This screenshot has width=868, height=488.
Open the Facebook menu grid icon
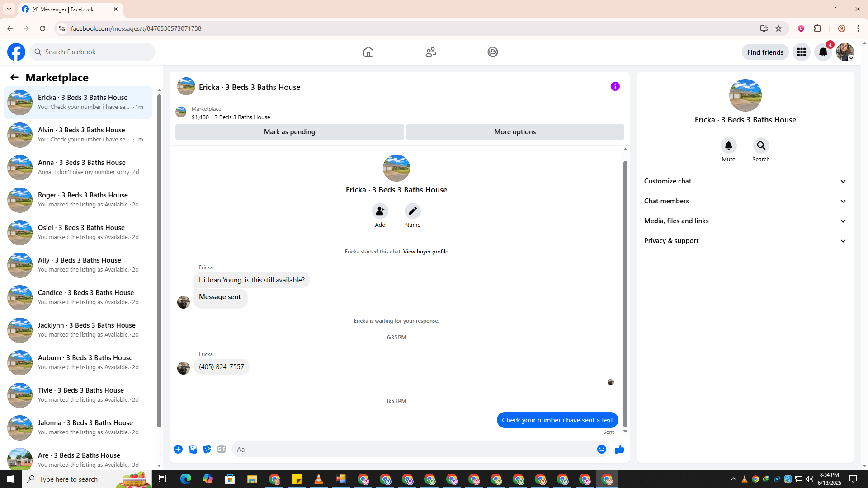tap(802, 52)
